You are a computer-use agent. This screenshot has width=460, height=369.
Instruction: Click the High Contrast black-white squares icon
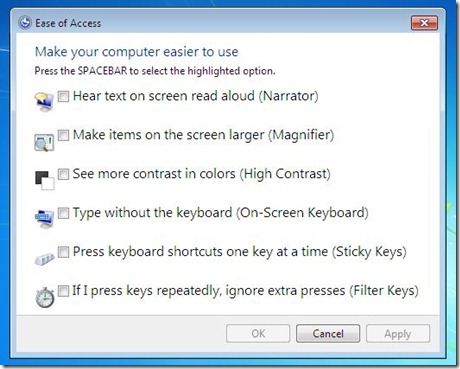tap(45, 180)
